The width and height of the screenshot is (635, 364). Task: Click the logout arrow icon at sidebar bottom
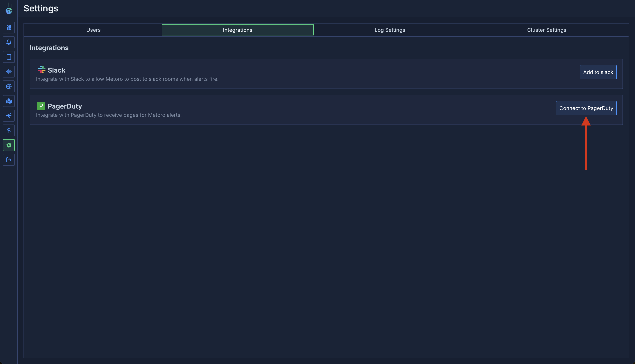tap(9, 160)
